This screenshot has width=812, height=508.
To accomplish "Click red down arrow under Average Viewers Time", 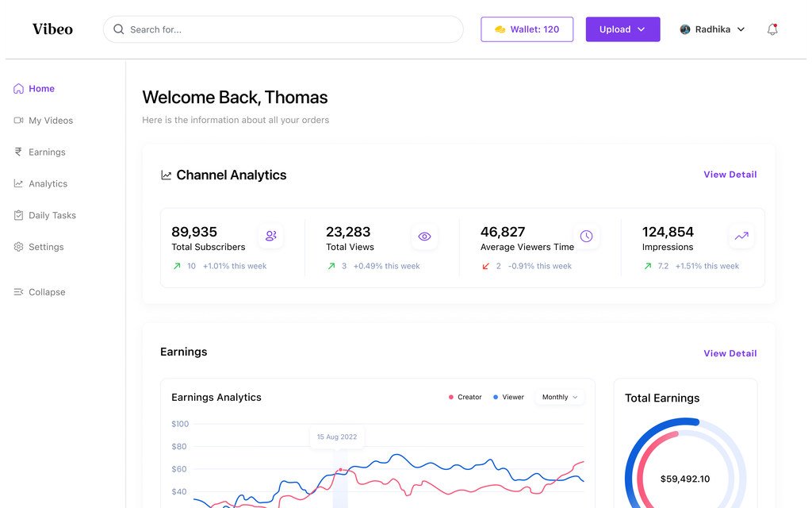I will (486, 266).
